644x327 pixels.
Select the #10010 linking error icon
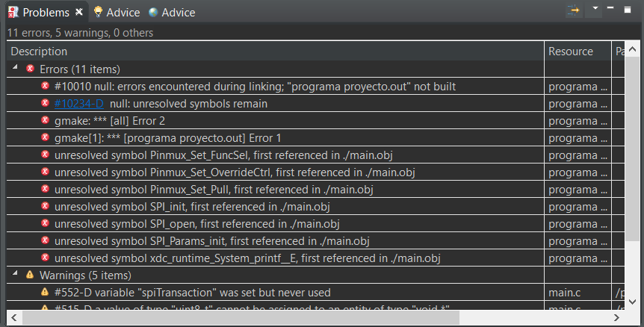(45, 86)
